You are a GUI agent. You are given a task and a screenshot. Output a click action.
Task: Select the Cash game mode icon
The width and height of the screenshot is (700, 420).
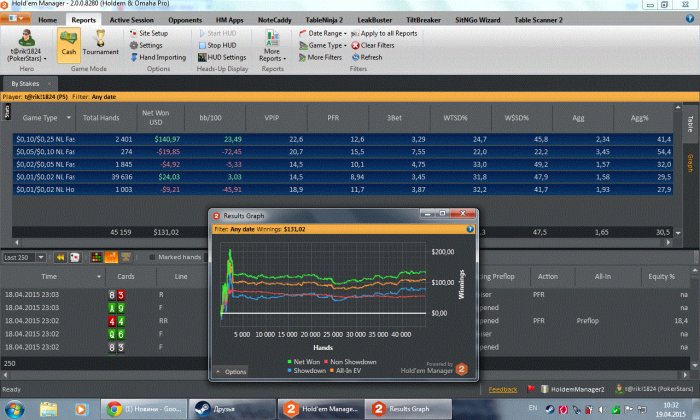click(x=69, y=44)
